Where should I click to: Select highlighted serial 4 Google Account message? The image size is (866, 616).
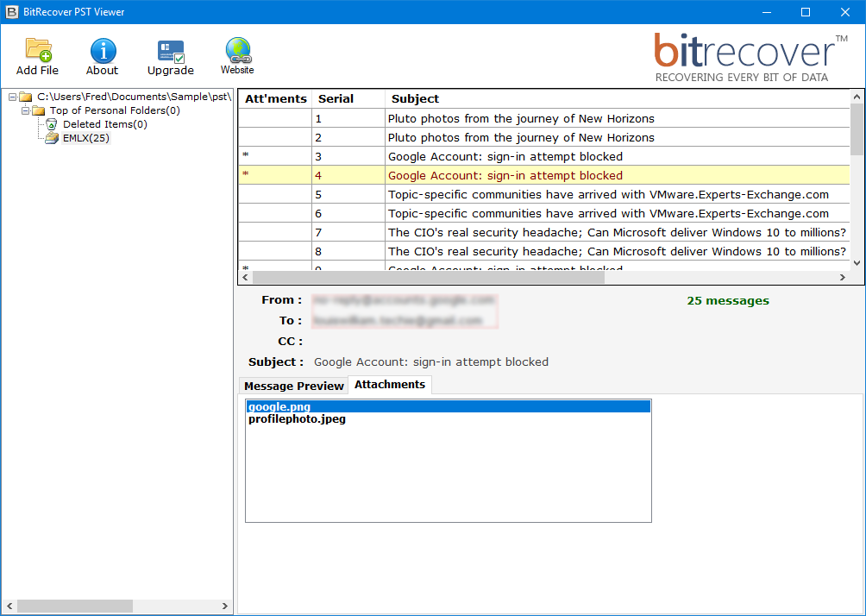point(544,175)
